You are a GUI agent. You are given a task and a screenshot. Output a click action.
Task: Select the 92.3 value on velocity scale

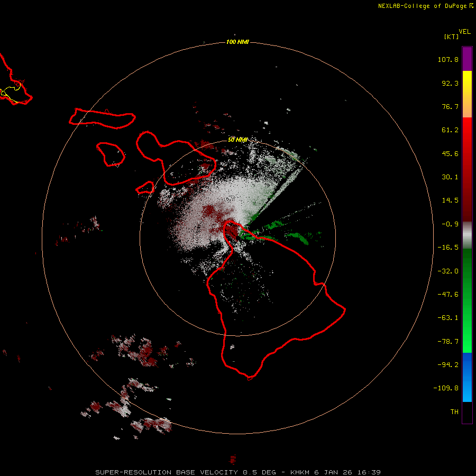click(450, 83)
